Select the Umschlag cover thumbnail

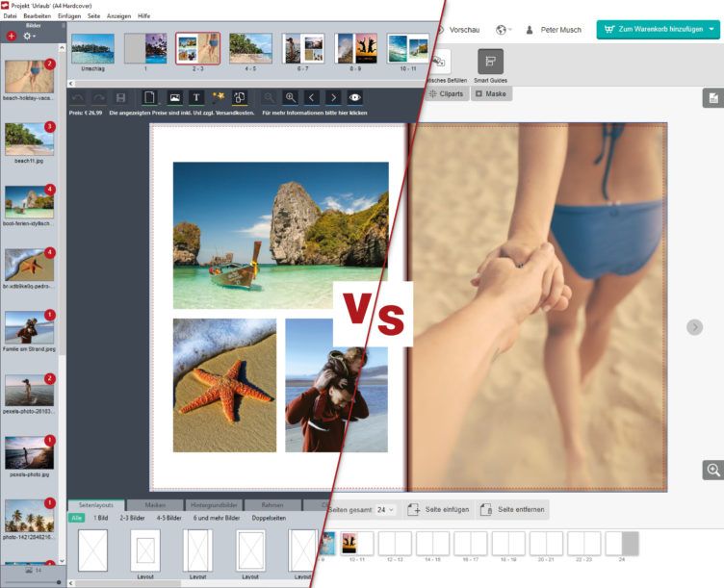[x=92, y=48]
